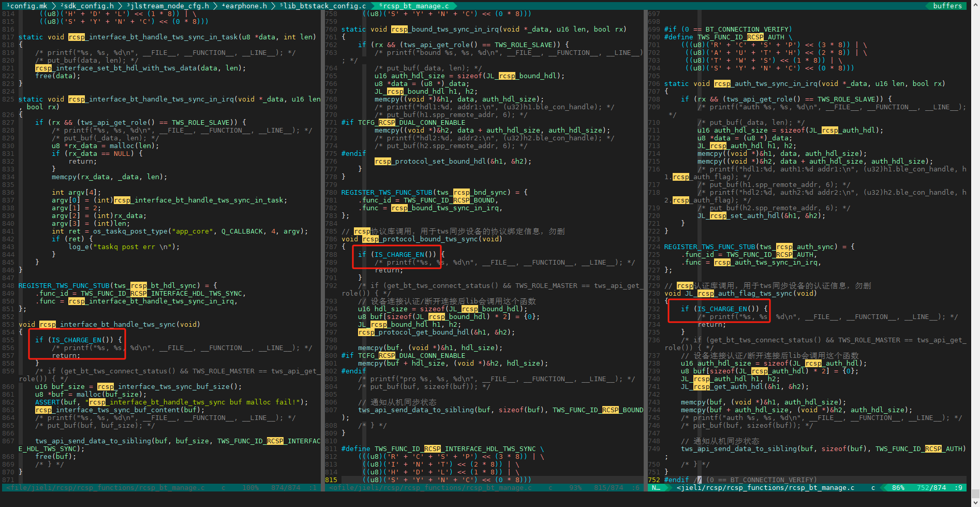The width and height of the screenshot is (980, 507).
Task: Click the "#endif" on line 752
Action: point(676,480)
